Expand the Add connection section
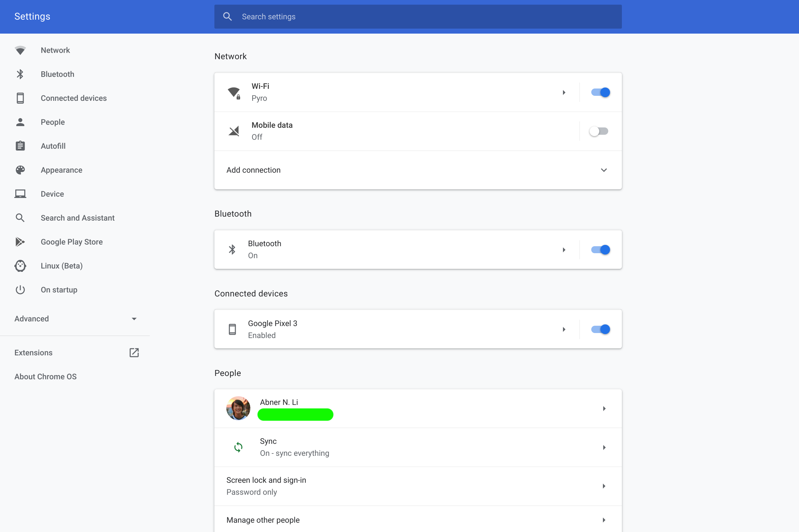 (604, 170)
